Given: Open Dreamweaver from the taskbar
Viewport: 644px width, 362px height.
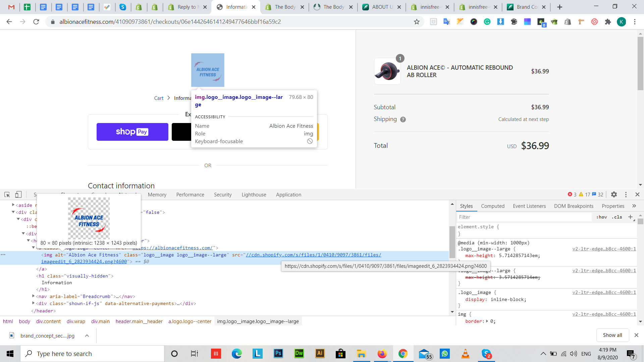Looking at the screenshot, I should click(299, 354).
